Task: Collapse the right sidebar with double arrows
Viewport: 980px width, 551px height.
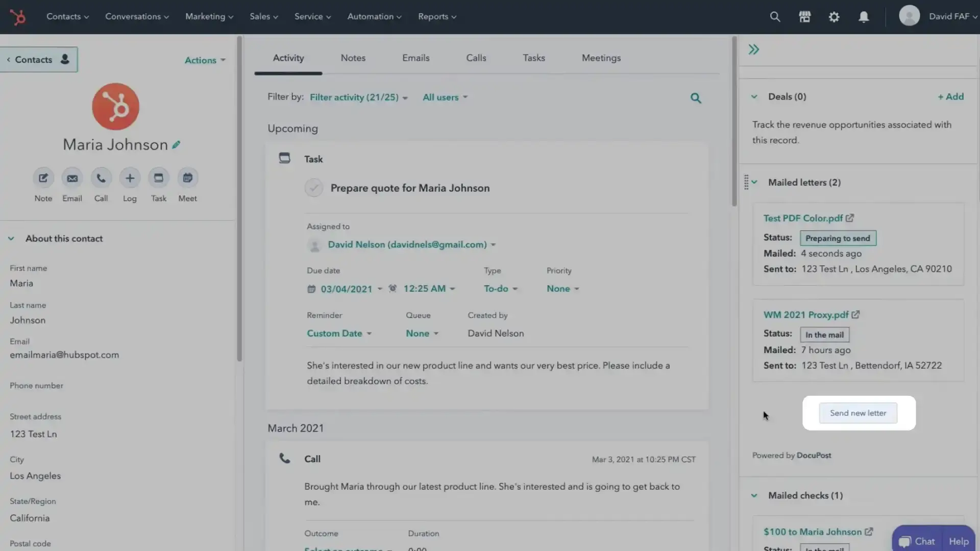Action: pos(754,49)
